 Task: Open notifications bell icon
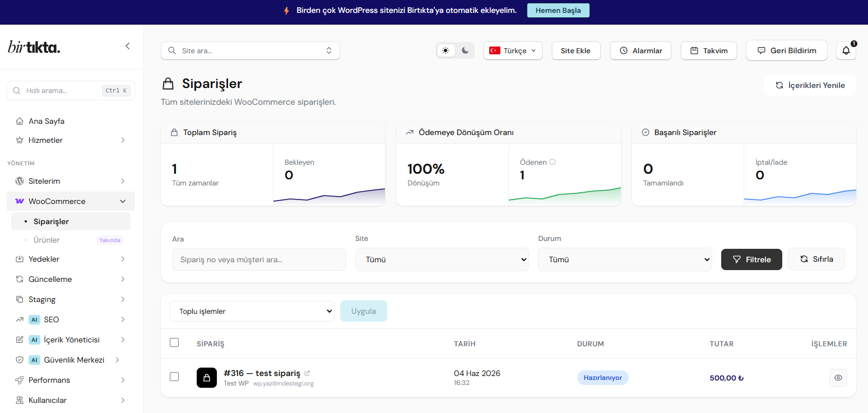coord(846,50)
